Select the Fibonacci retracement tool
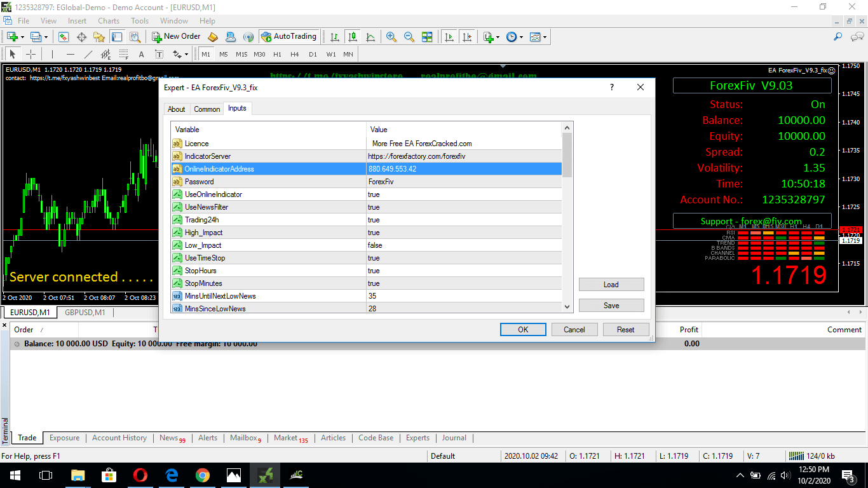Viewport: 868px width, 488px height. tap(123, 55)
